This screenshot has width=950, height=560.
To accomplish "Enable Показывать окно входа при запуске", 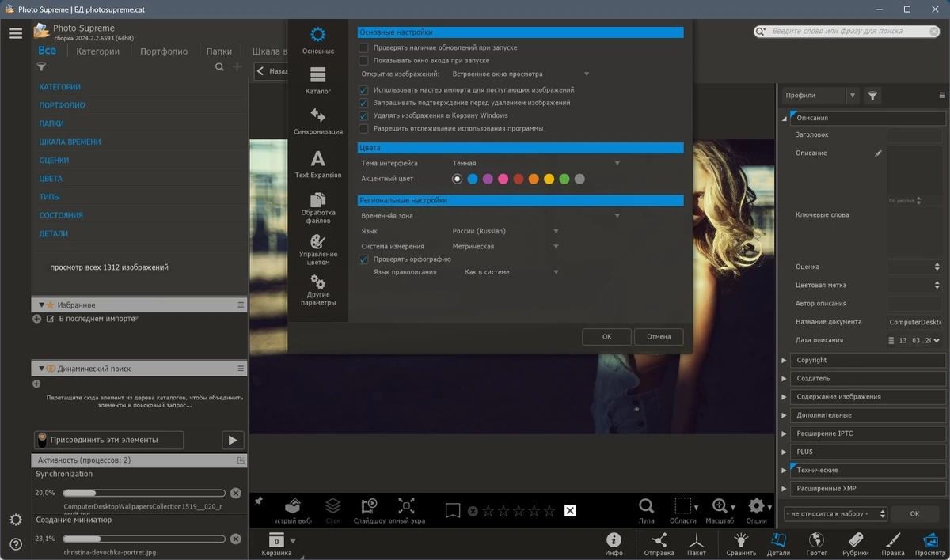I will tap(364, 60).
